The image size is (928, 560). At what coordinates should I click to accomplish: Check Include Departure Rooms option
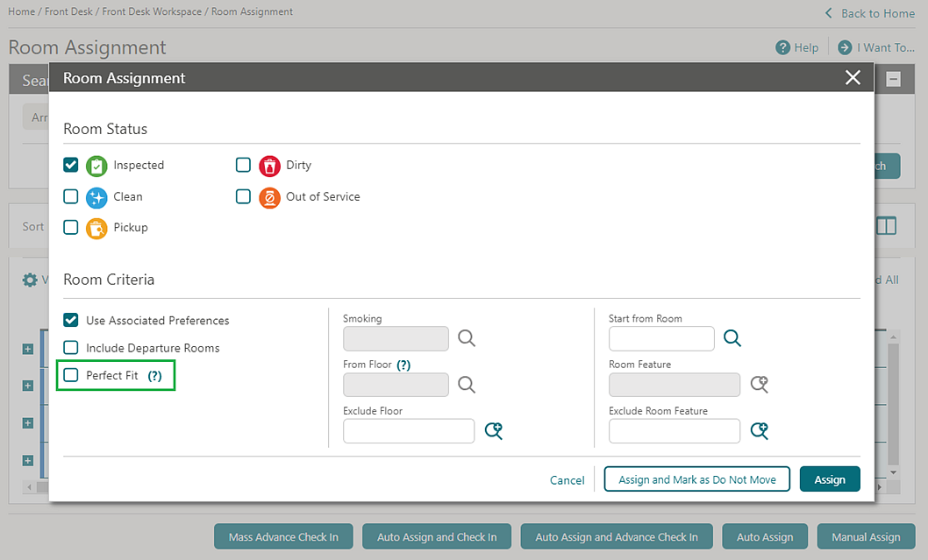click(x=71, y=347)
